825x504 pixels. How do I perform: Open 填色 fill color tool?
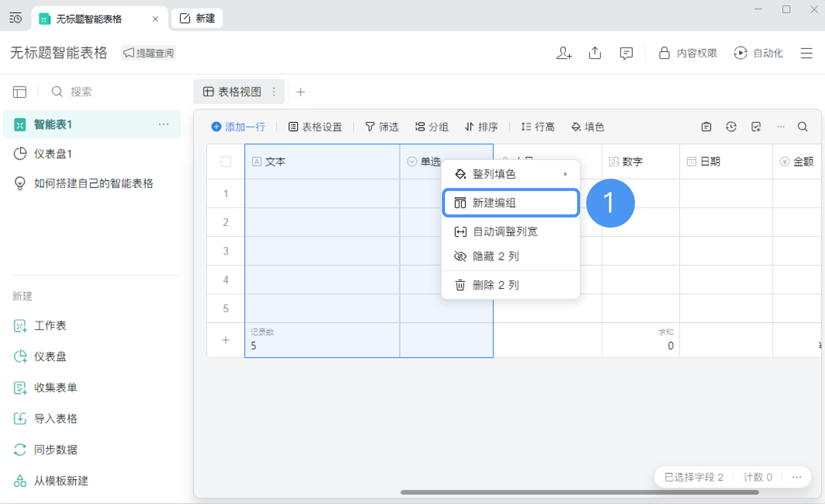(588, 127)
